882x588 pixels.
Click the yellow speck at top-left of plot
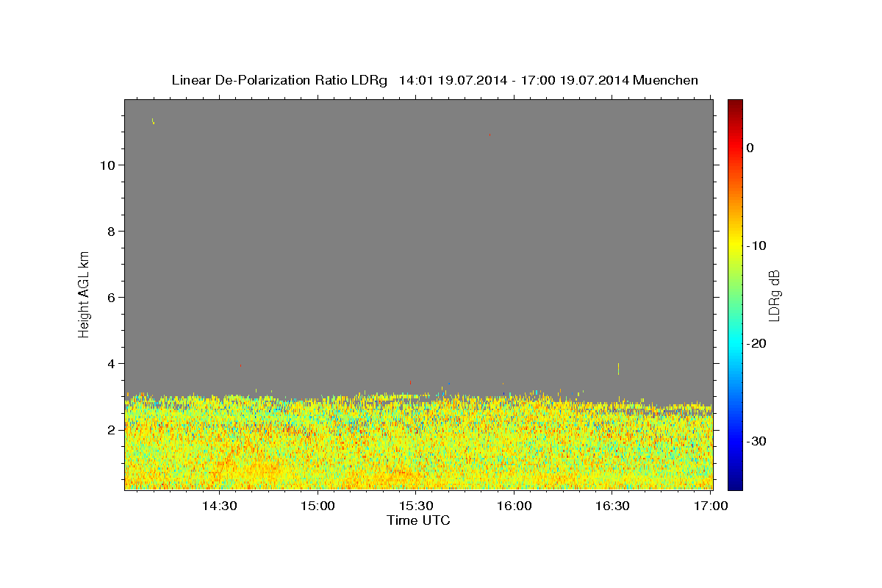click(153, 121)
